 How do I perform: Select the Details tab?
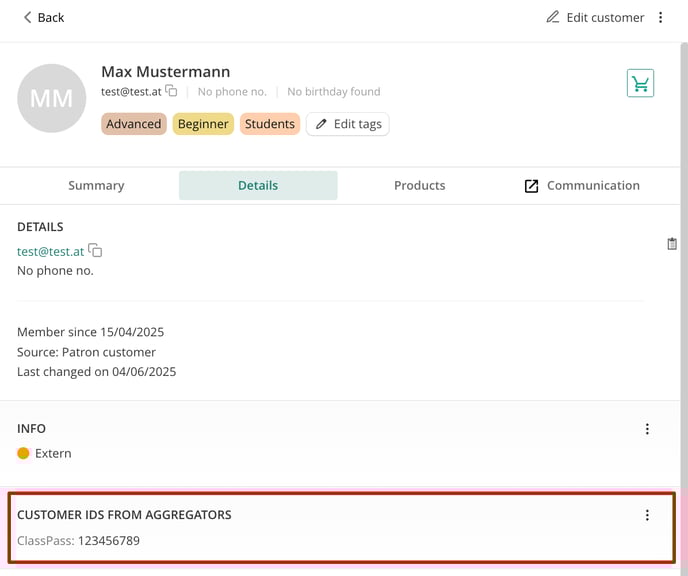coord(258,186)
